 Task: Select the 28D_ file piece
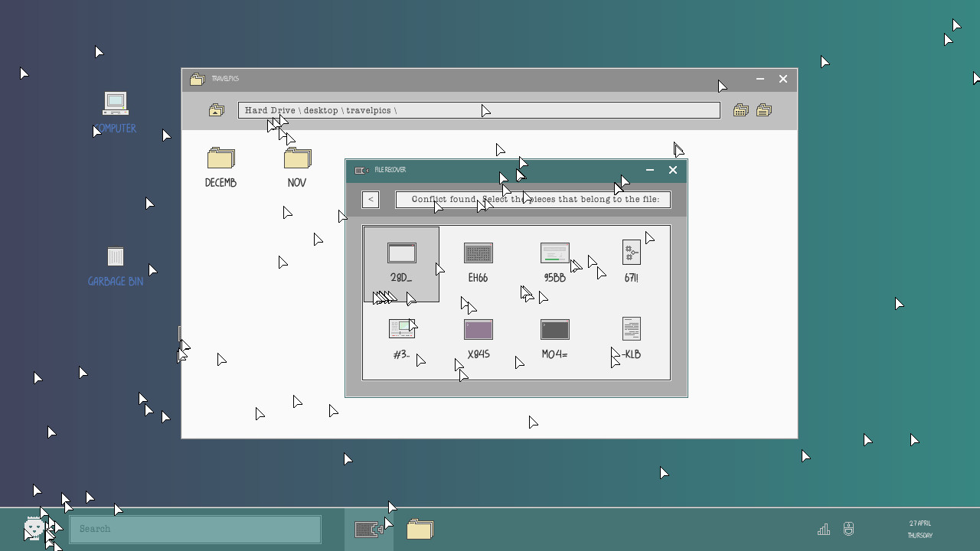pos(401,264)
